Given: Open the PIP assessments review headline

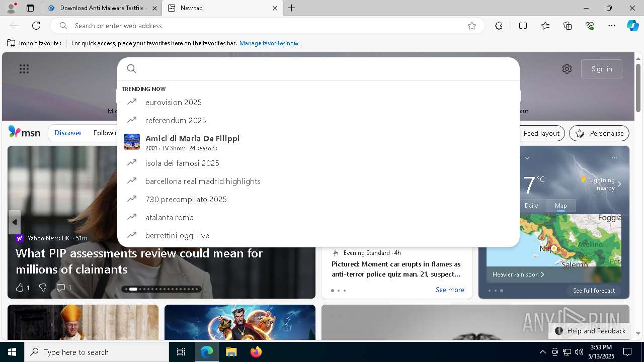Looking at the screenshot, I should pyautogui.click(x=139, y=261).
